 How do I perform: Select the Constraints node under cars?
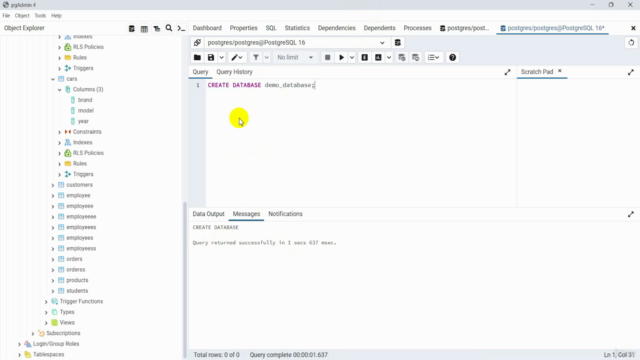point(87,132)
